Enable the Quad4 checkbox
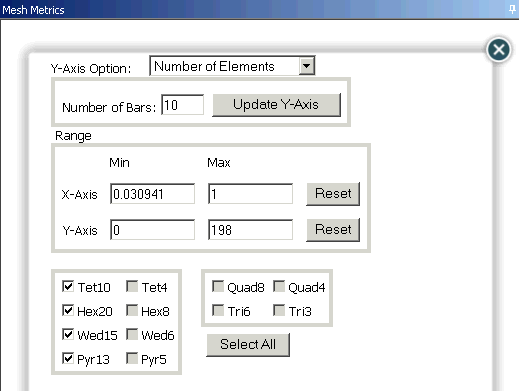 point(279,286)
